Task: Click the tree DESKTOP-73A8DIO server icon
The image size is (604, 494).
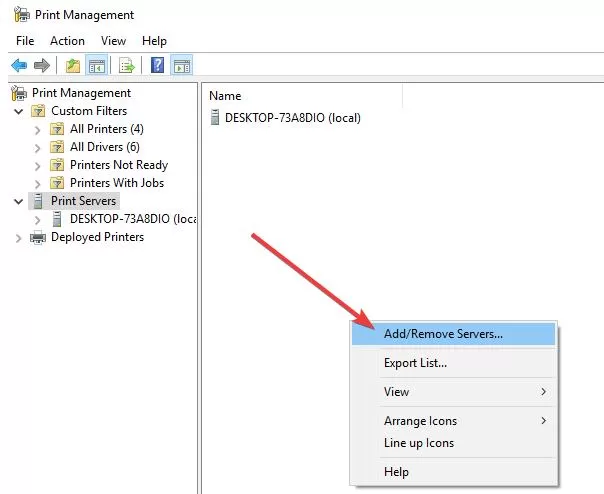Action: click(x=57, y=219)
